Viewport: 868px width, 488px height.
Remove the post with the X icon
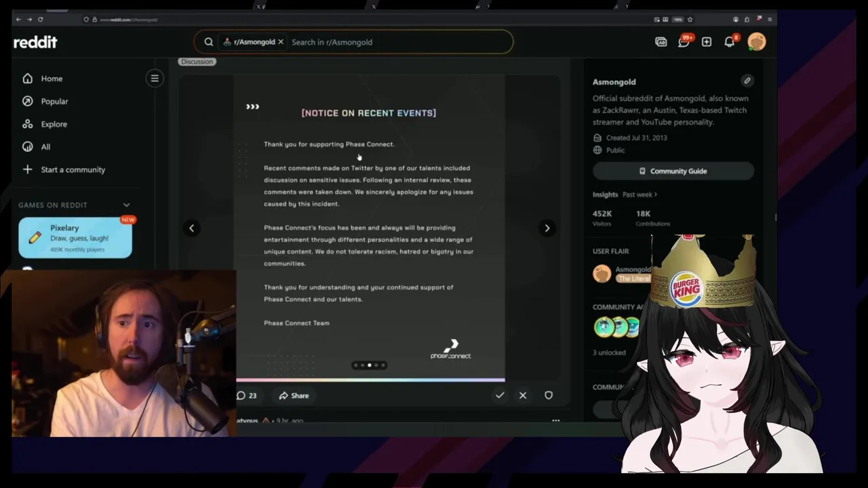523,396
